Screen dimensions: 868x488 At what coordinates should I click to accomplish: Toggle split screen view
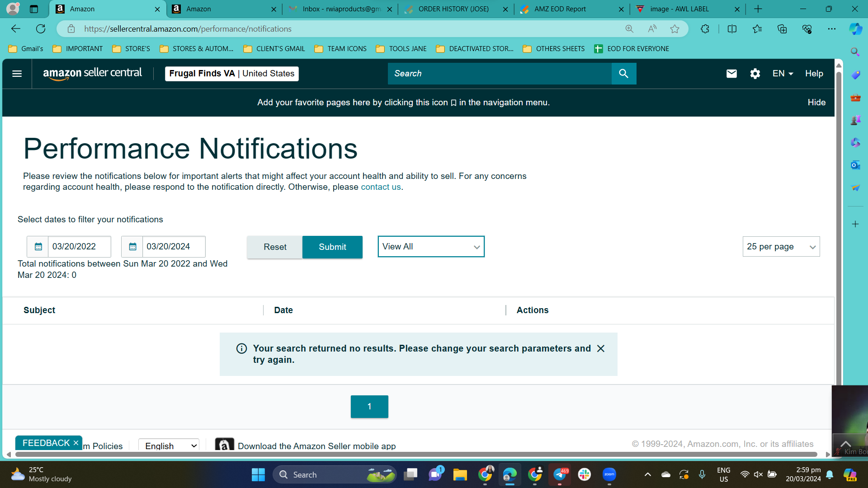pos(732,29)
